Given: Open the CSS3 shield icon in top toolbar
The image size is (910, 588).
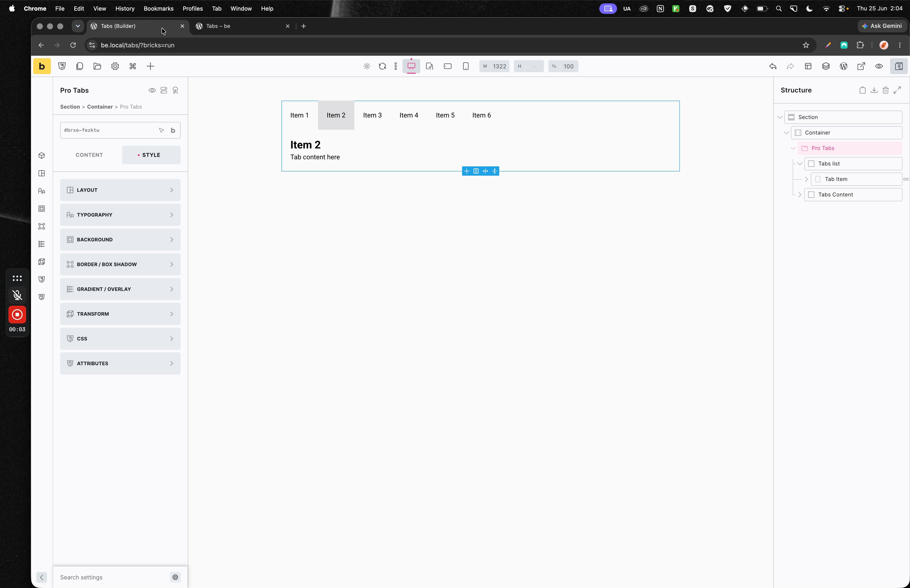Looking at the screenshot, I should (x=62, y=66).
